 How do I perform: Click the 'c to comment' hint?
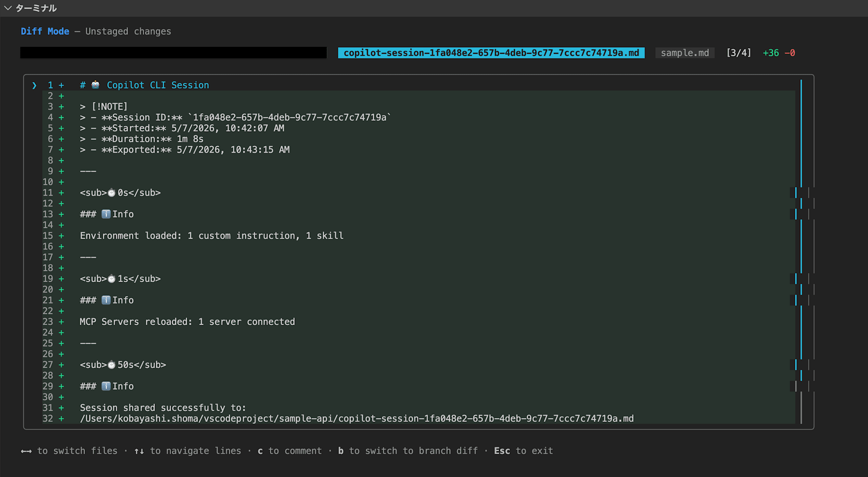(290, 451)
